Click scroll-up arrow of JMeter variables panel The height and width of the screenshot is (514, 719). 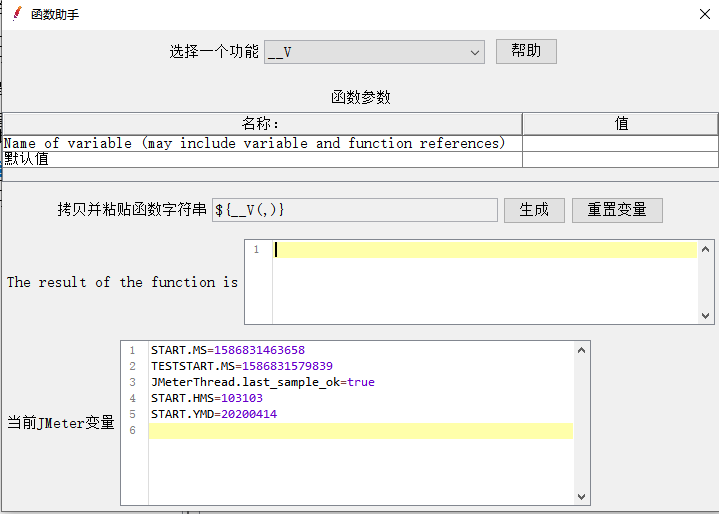pyautogui.click(x=581, y=350)
